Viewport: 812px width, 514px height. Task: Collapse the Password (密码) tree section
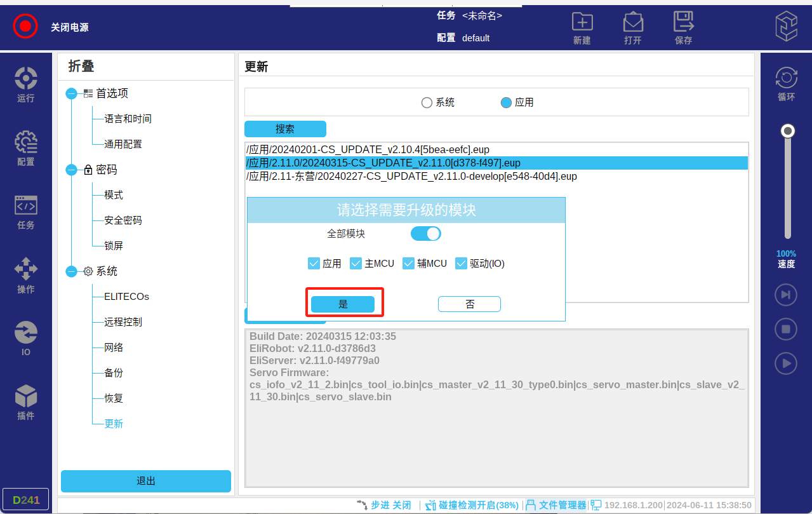72,170
